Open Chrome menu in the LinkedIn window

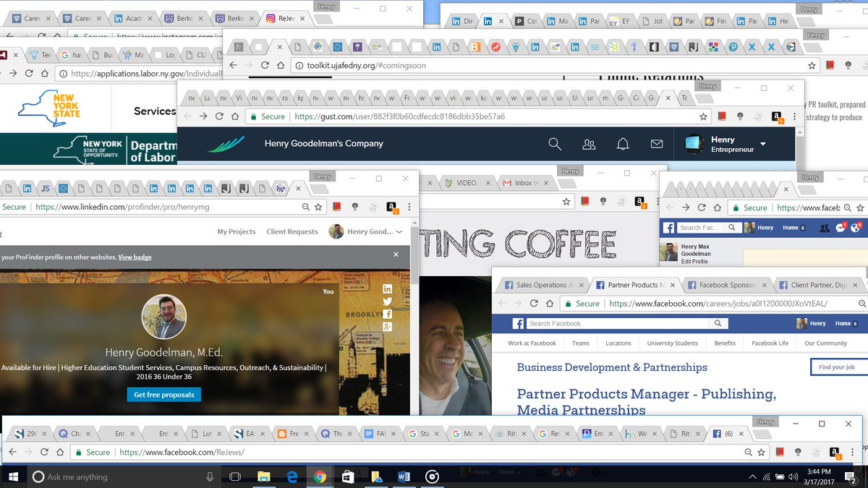click(409, 207)
